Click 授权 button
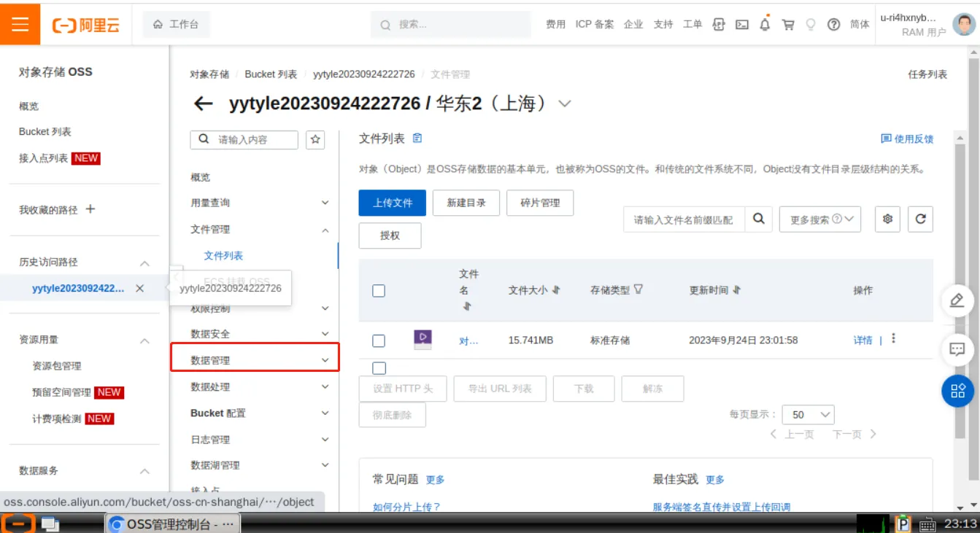Viewport: 980px width, 533px height. (390, 236)
